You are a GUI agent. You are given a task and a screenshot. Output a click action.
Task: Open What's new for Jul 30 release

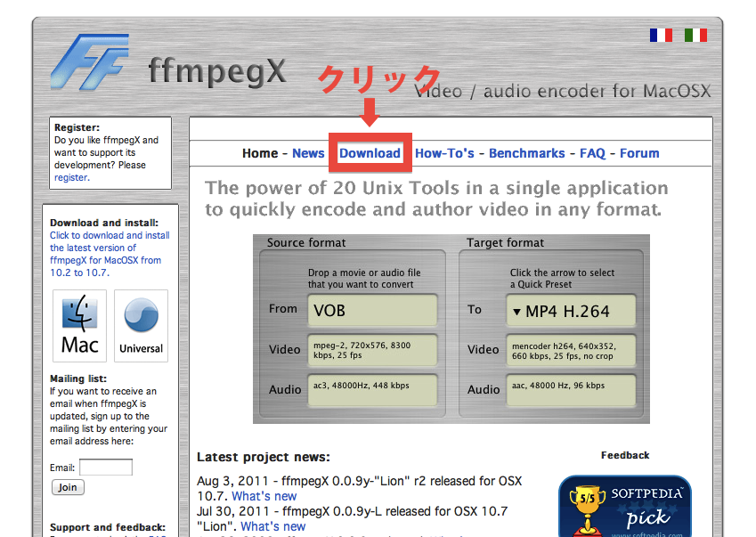272,526
